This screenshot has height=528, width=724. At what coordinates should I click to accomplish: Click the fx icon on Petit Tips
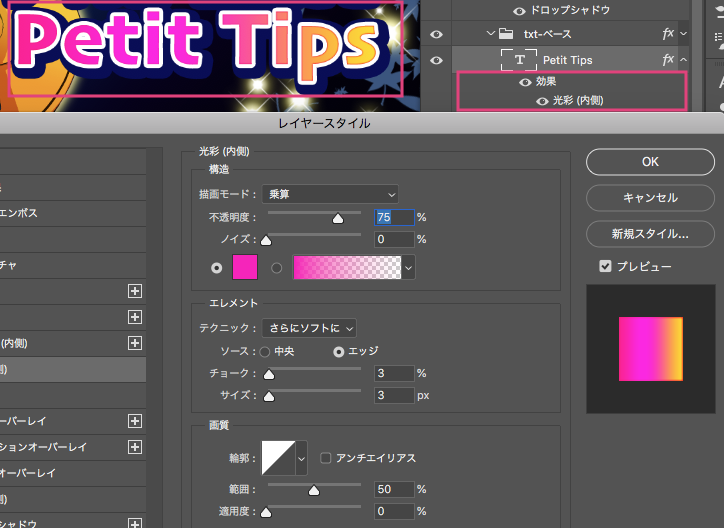[668, 60]
